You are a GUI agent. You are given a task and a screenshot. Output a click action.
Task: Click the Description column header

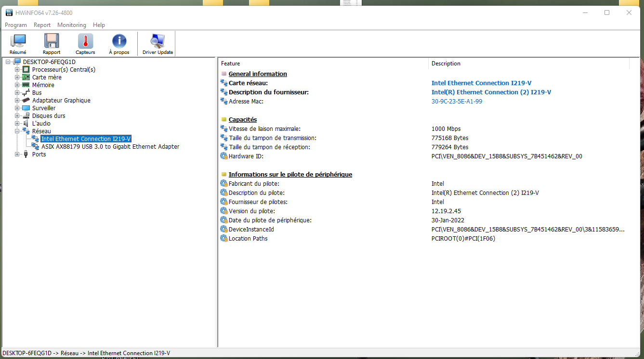click(x=529, y=64)
